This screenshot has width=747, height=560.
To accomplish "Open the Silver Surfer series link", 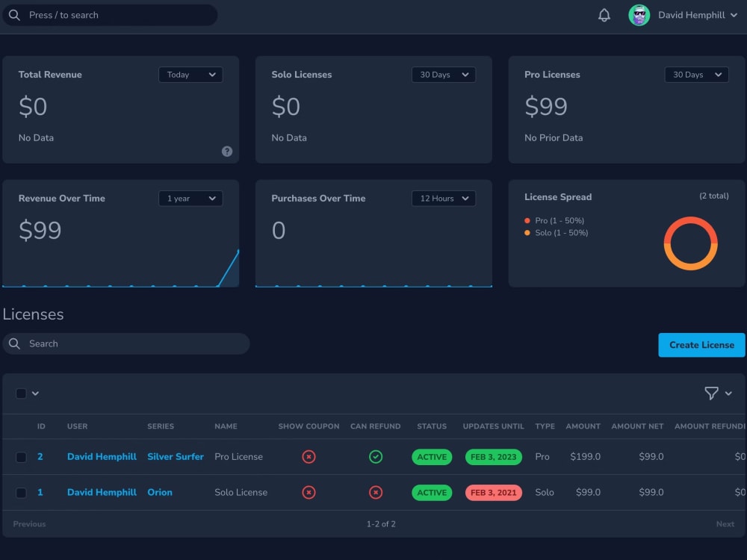I will click(x=176, y=455).
